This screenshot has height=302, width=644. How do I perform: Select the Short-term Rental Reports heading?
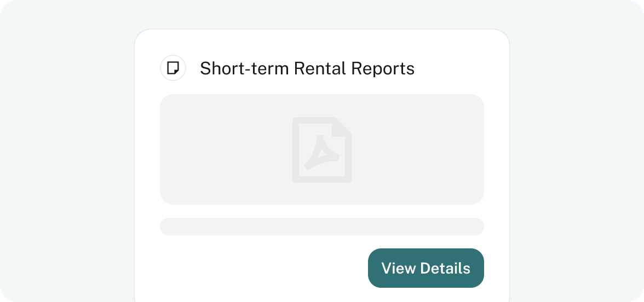[307, 68]
